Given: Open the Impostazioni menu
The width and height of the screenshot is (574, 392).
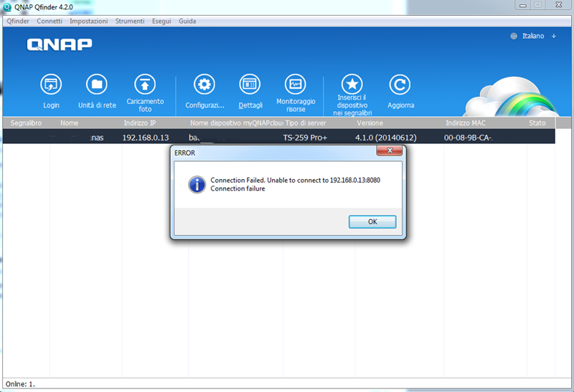Looking at the screenshot, I should click(x=88, y=21).
